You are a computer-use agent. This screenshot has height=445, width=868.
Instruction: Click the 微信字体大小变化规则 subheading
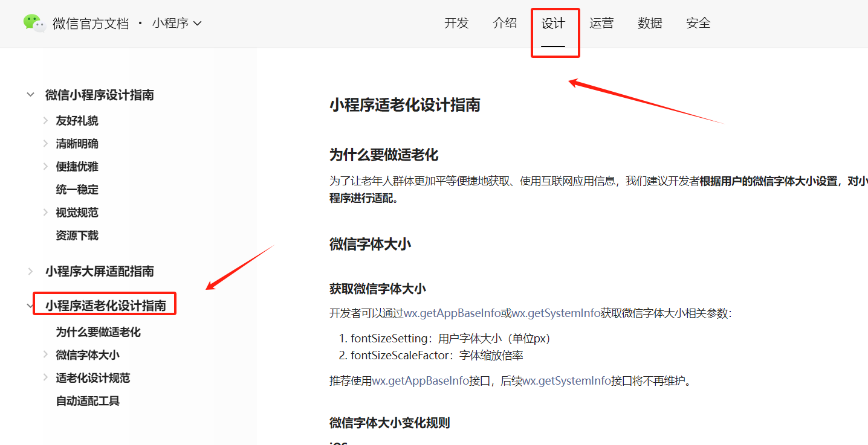point(390,423)
